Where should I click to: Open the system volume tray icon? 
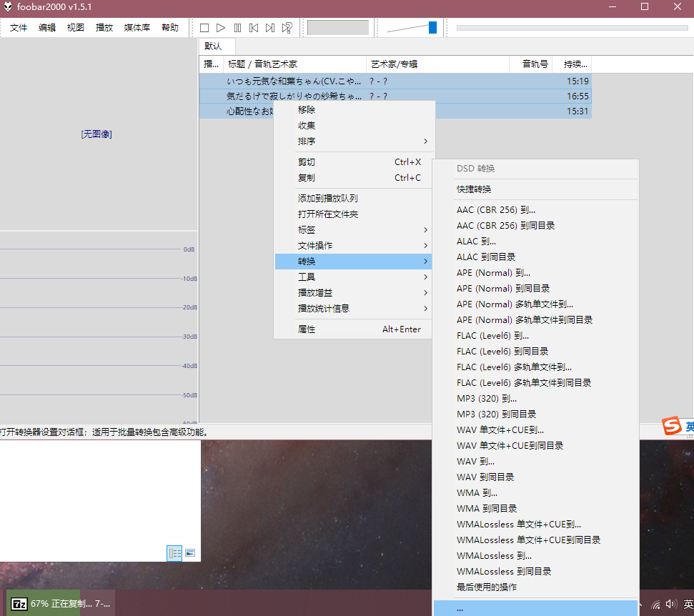pyautogui.click(x=671, y=604)
